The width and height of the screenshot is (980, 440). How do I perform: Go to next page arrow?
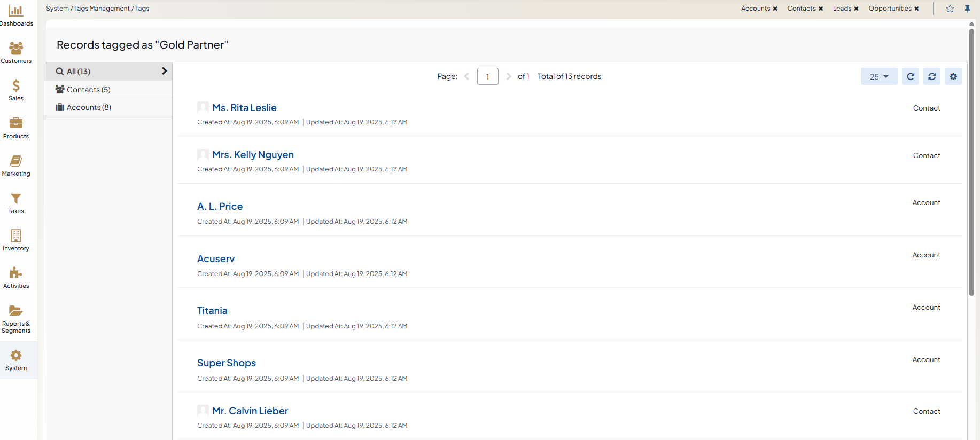[x=508, y=76]
